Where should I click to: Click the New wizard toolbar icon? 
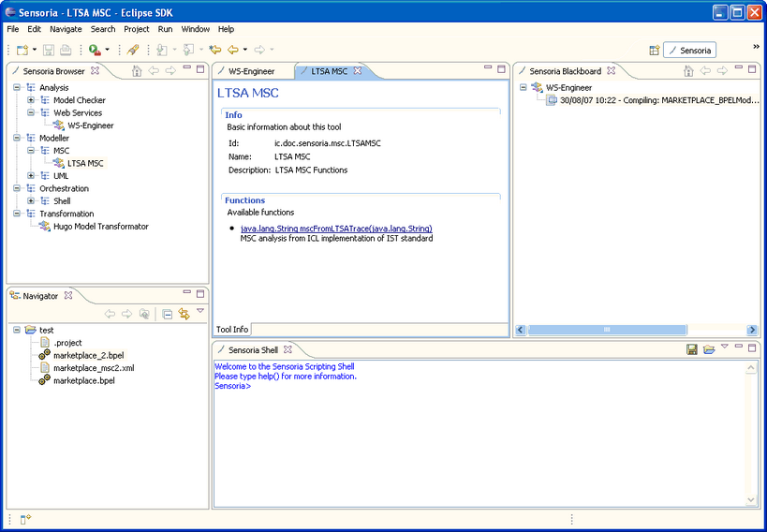(22, 50)
